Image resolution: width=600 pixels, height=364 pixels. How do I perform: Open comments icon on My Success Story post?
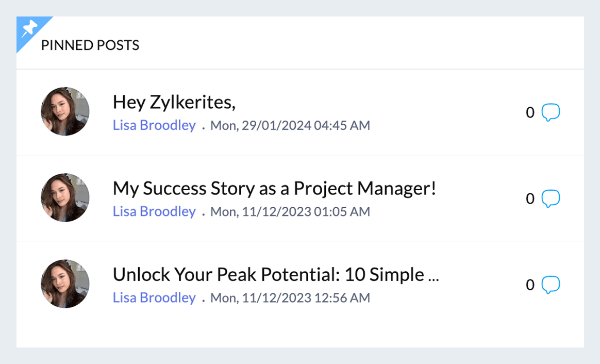(551, 198)
